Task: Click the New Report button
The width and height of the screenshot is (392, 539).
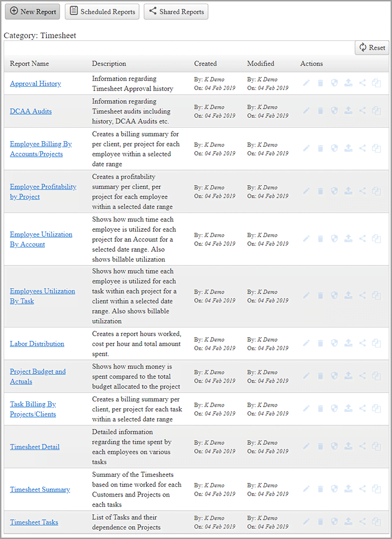Action: tap(32, 12)
